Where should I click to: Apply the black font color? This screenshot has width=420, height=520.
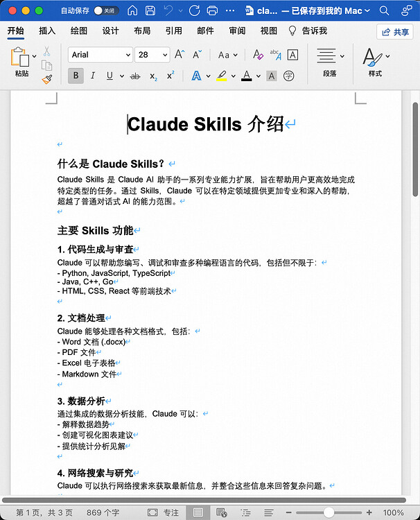pyautogui.click(x=246, y=76)
